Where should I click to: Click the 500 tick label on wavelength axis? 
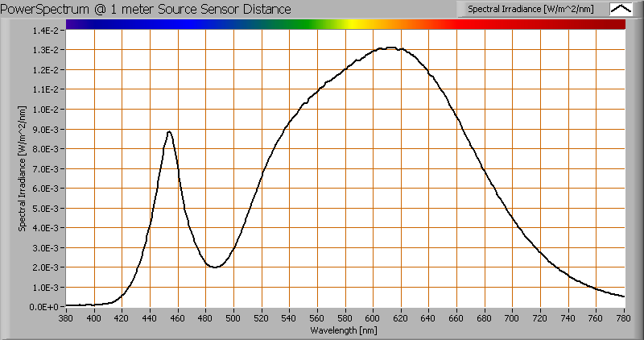(x=233, y=317)
